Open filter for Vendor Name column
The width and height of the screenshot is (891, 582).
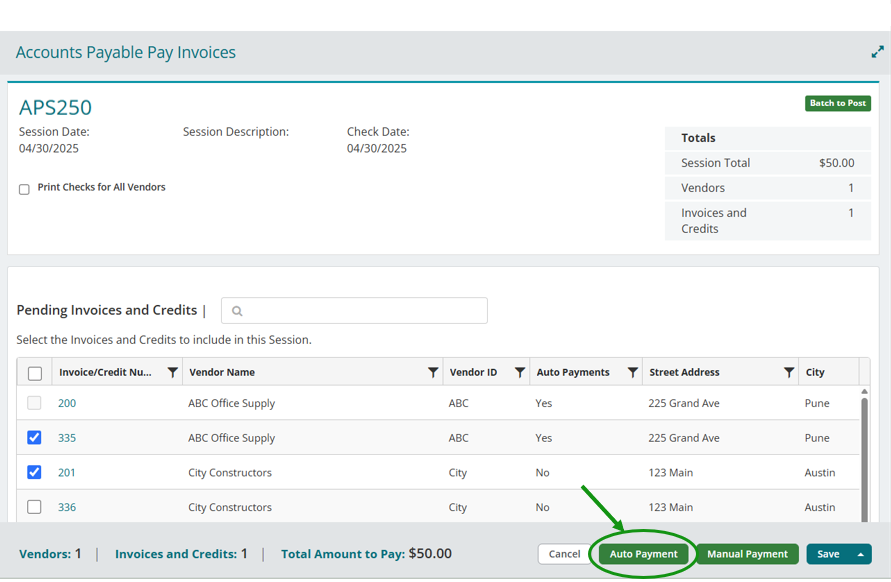(x=432, y=372)
